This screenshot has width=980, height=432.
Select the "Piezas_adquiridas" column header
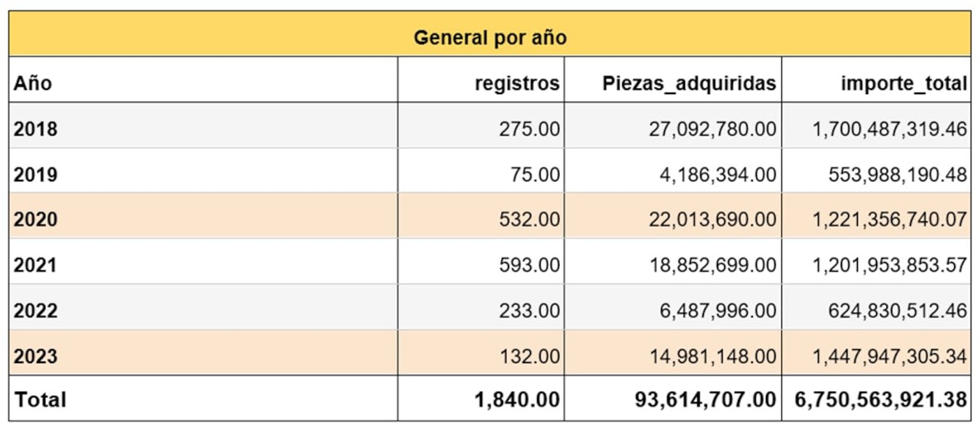pos(689,84)
